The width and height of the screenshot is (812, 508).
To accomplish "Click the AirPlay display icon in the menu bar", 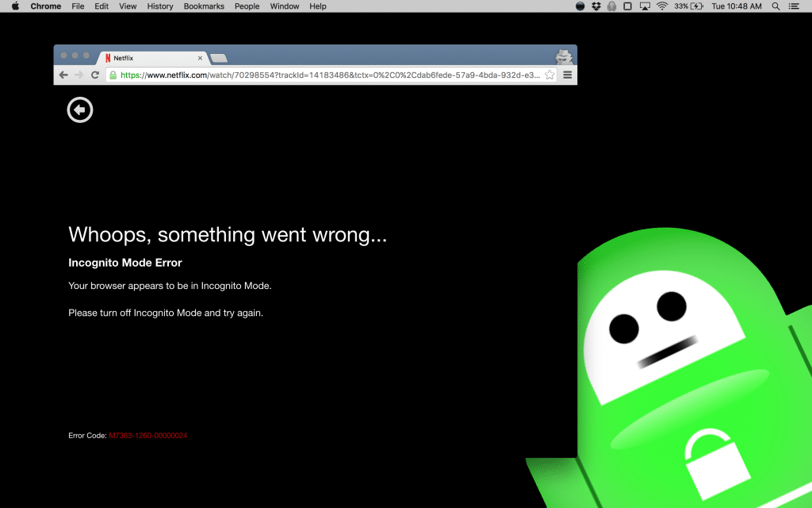I will click(645, 6).
